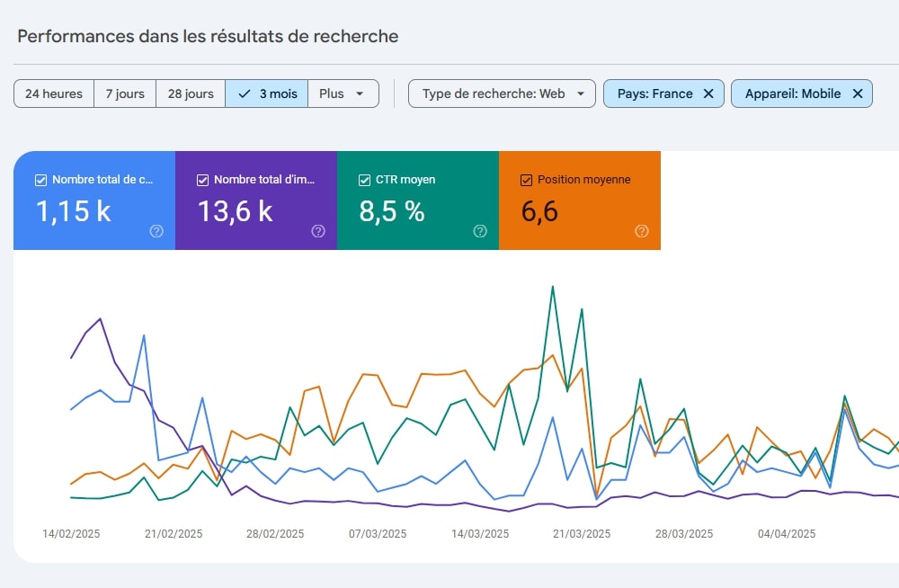This screenshot has width=899, height=588.
Task: Click the 1,15 k clicks value
Action: tap(74, 211)
